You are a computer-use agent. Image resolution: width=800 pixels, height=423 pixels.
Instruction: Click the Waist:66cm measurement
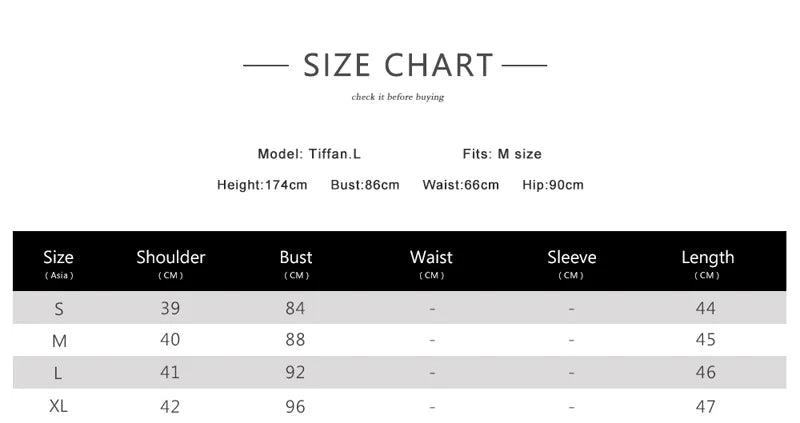pyautogui.click(x=460, y=185)
